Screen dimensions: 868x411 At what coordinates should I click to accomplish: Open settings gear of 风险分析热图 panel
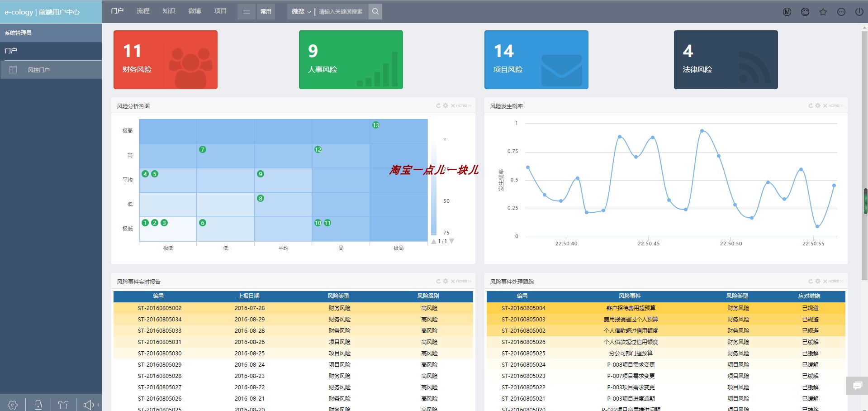(446, 105)
